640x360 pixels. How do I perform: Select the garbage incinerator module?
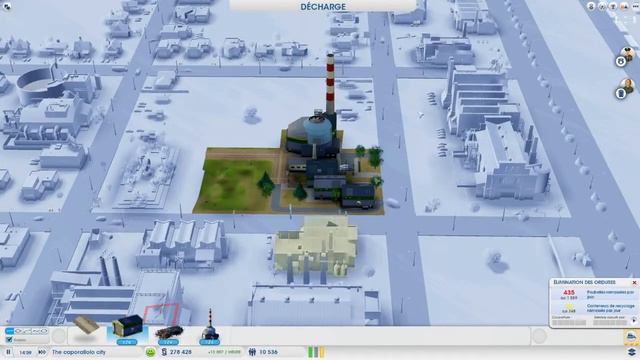coord(210,328)
